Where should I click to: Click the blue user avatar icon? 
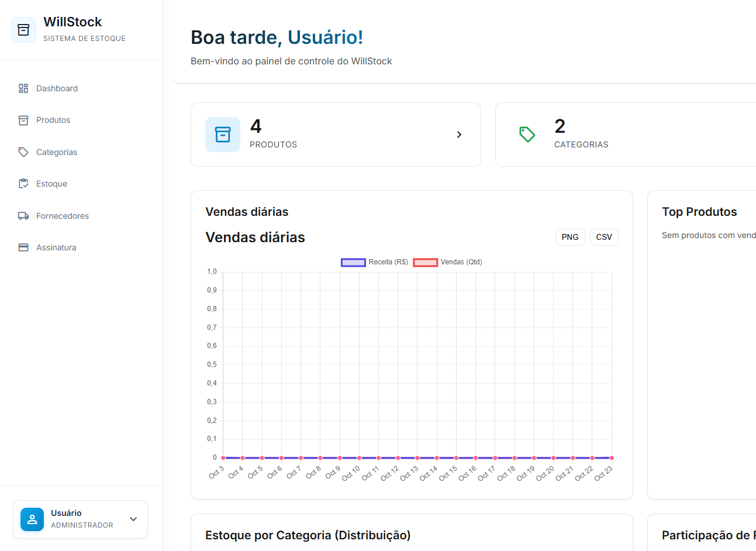(x=32, y=519)
